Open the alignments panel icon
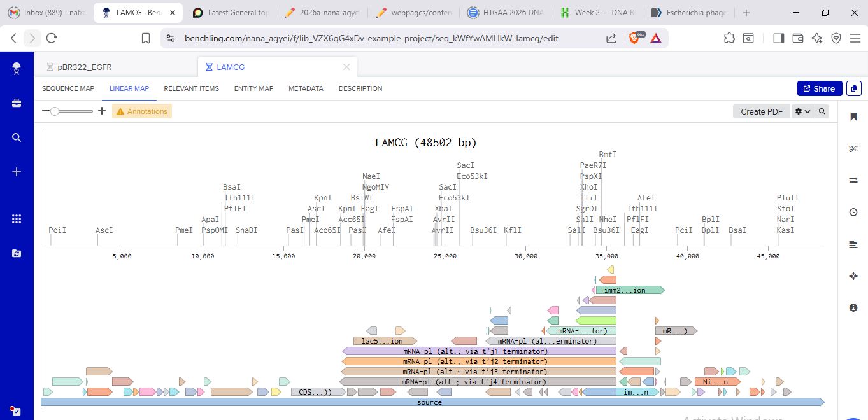This screenshot has width=868, height=420. point(853,180)
